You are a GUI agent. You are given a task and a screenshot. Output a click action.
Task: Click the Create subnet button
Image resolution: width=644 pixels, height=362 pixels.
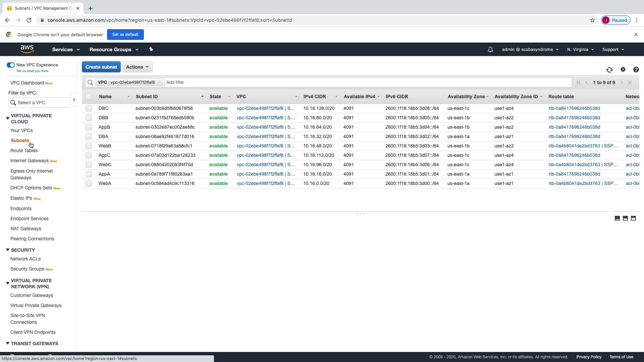click(x=101, y=67)
